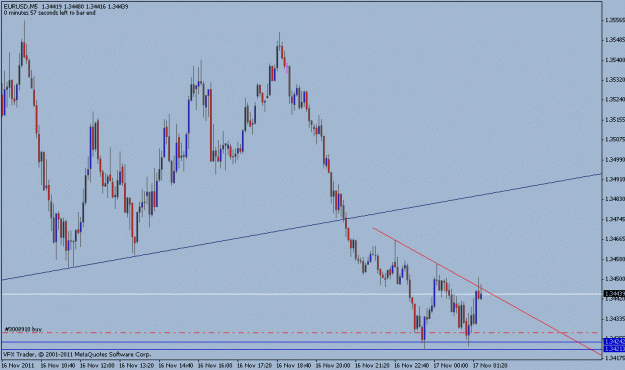Image resolution: width=625 pixels, height=370 pixels.
Task: Click the 1.3524 price axis label
Action: (x=615, y=100)
